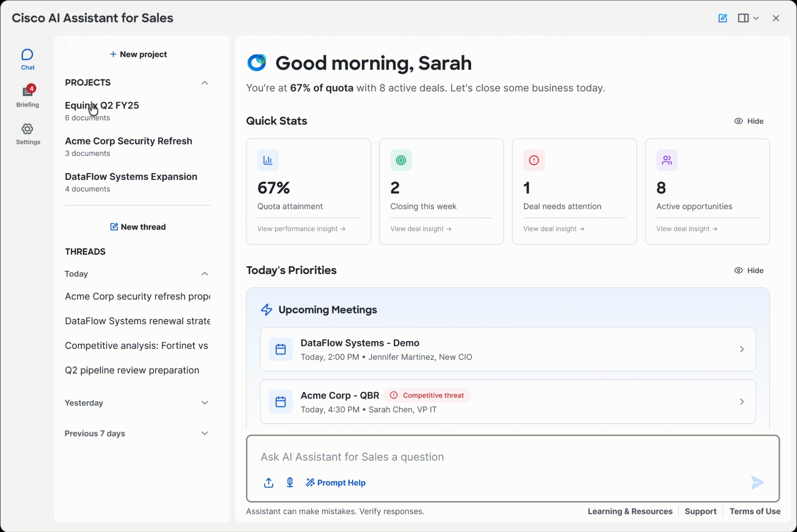The image size is (797, 532).
Task: Open Briefing with 4 notifications
Action: coord(28,96)
